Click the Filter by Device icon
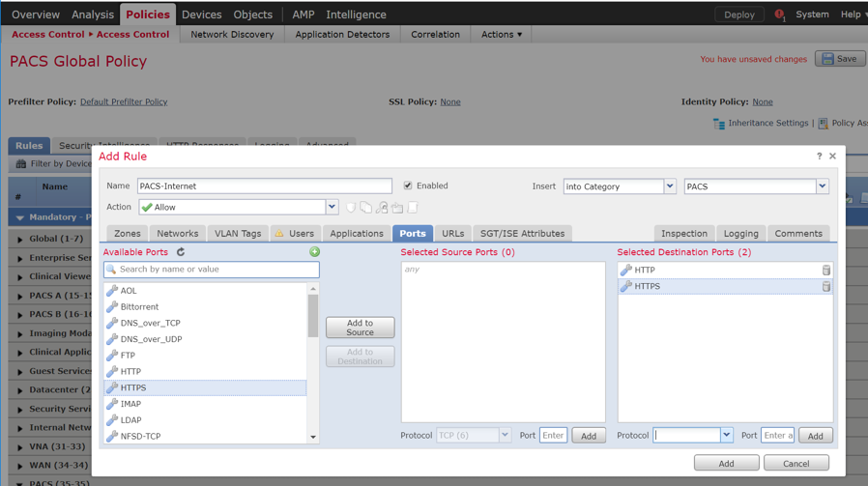This screenshot has width=868, height=486. click(21, 164)
